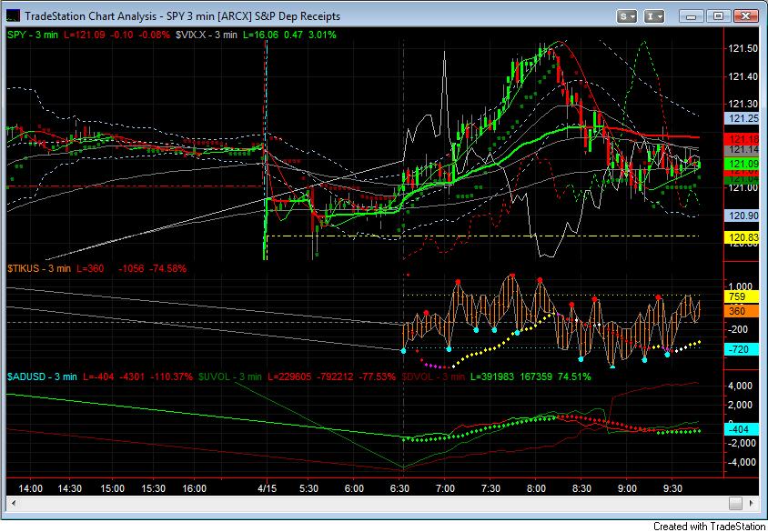Minimize the Chart Analysis window

coord(691,16)
